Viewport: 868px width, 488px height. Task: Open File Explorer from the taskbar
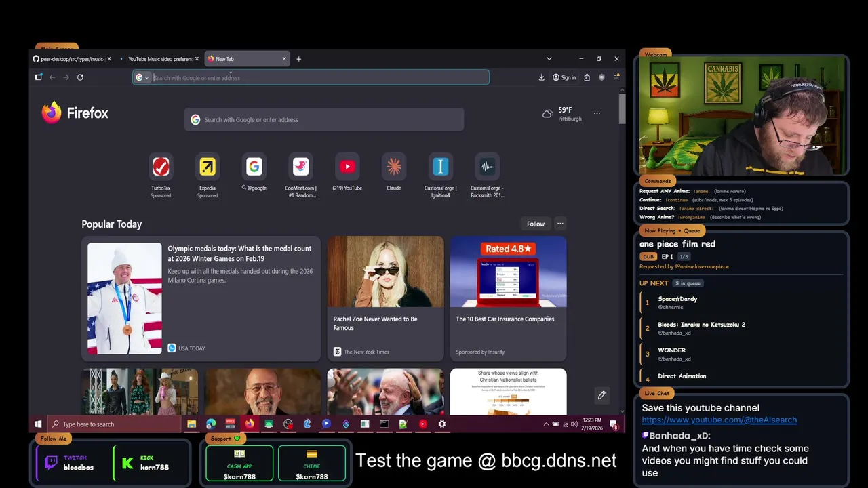point(191,424)
